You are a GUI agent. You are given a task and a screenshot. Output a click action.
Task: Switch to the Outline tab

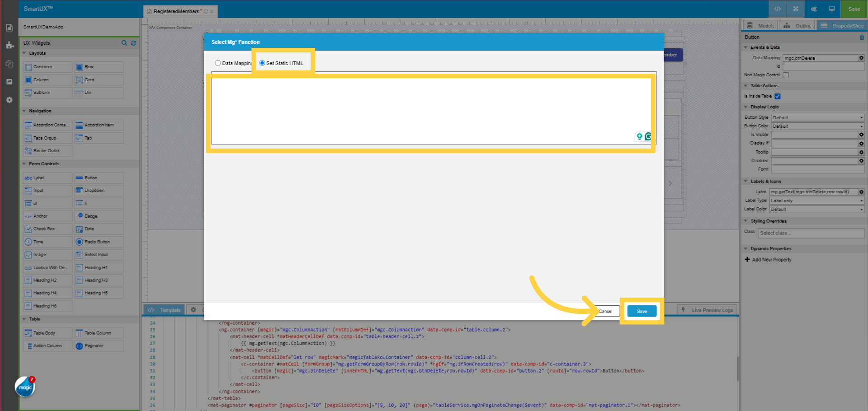point(797,25)
